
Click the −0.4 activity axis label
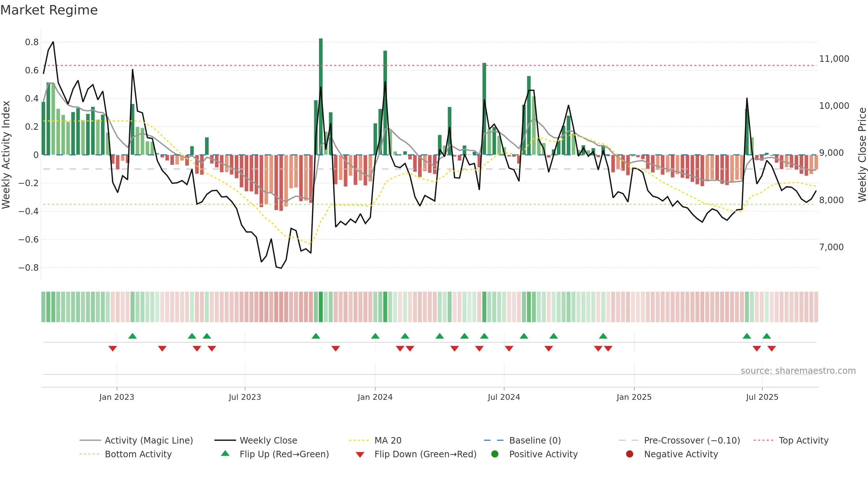[29, 211]
